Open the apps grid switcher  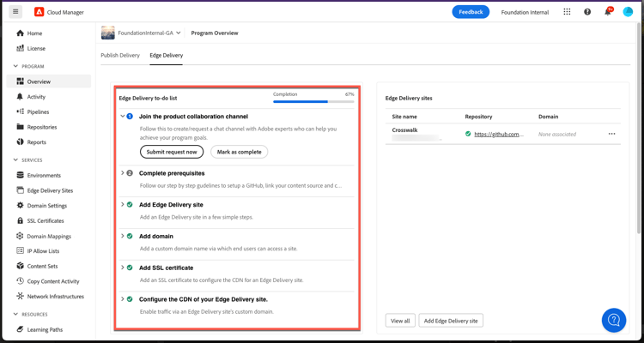point(567,12)
